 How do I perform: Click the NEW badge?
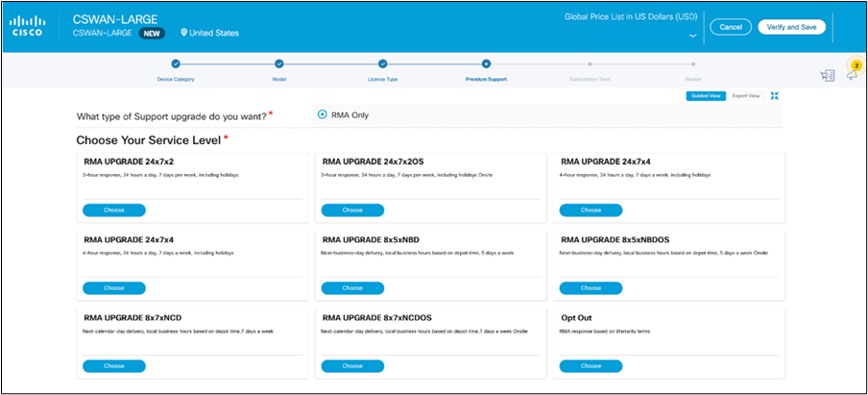[152, 34]
